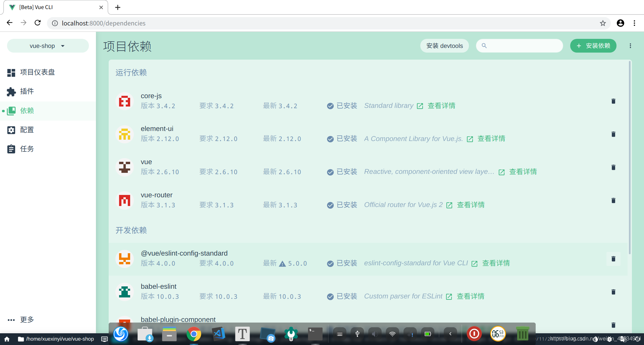Click the core-js package avatar icon
The width and height of the screenshot is (644, 345).
[x=124, y=101]
